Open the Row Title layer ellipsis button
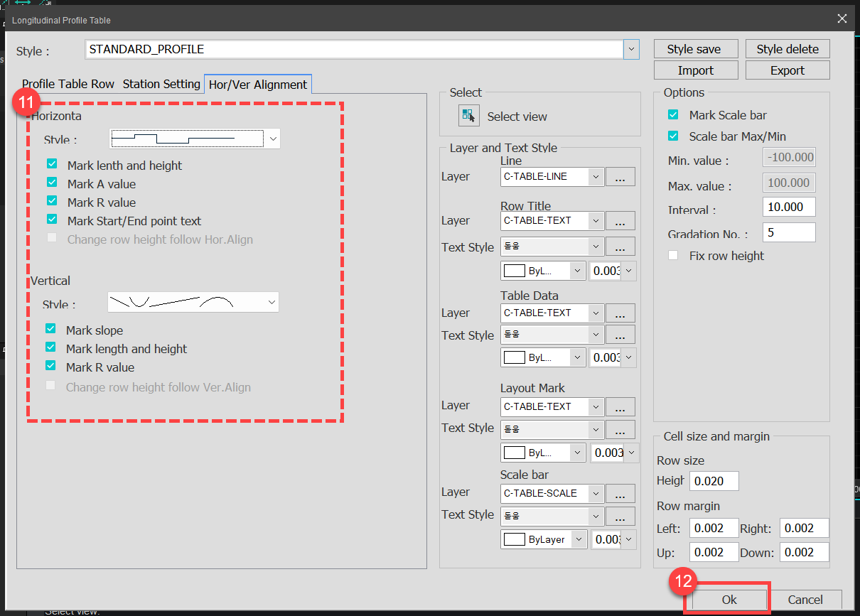 click(x=620, y=220)
